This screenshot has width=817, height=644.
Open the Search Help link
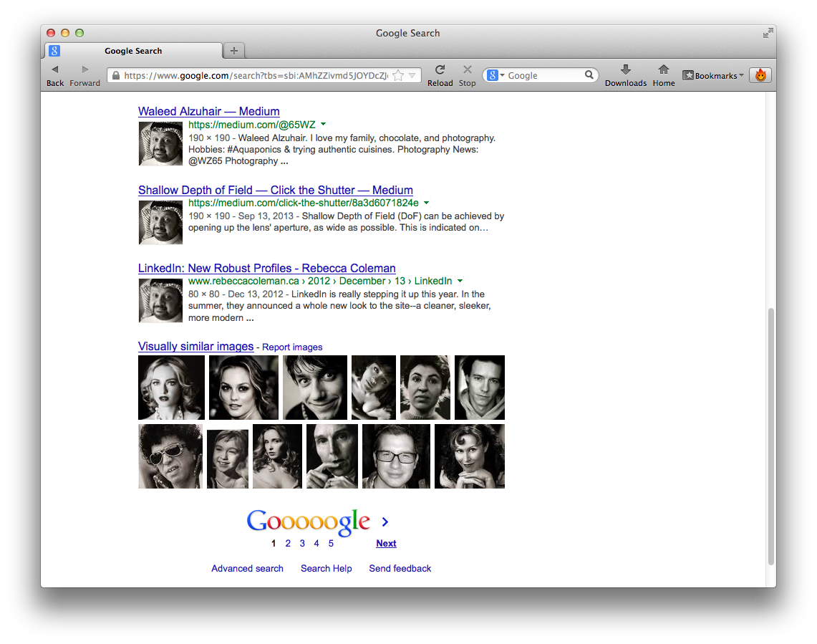pyautogui.click(x=327, y=568)
